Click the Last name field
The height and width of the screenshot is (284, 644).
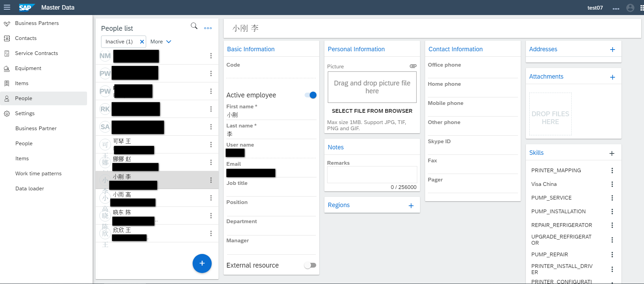(271, 134)
